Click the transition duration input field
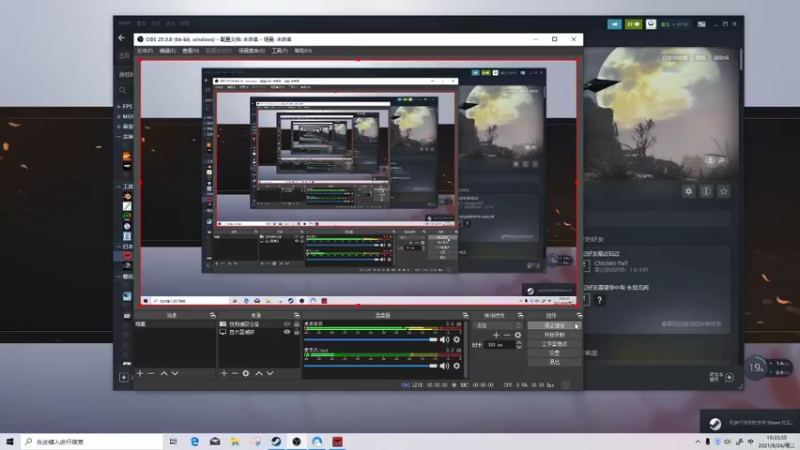The width and height of the screenshot is (800, 450). tap(499, 345)
